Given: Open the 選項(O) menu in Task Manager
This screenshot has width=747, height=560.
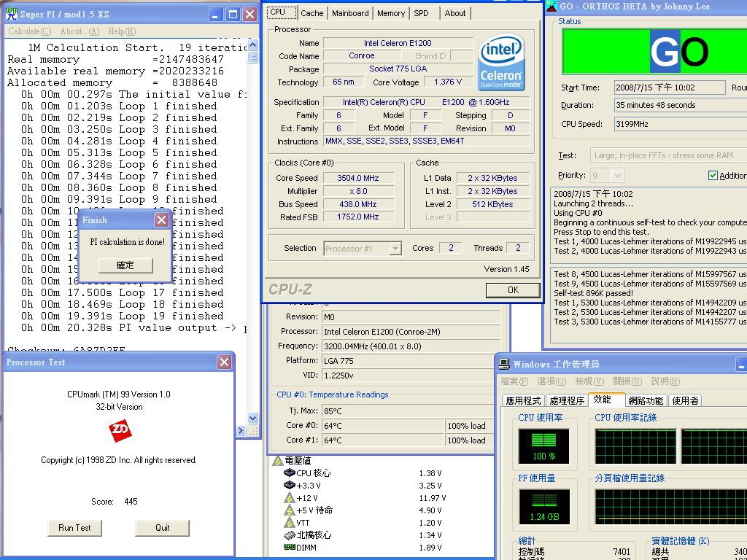Looking at the screenshot, I should click(551, 381).
